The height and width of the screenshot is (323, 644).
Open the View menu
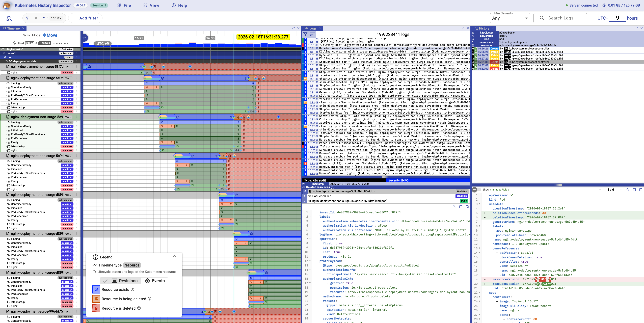point(151,5)
